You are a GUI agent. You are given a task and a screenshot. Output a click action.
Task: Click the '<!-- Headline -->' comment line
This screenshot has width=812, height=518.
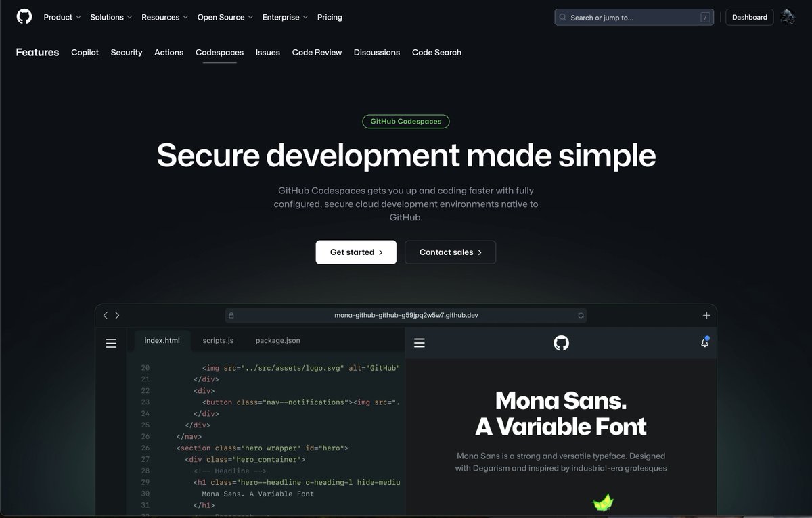230,471
